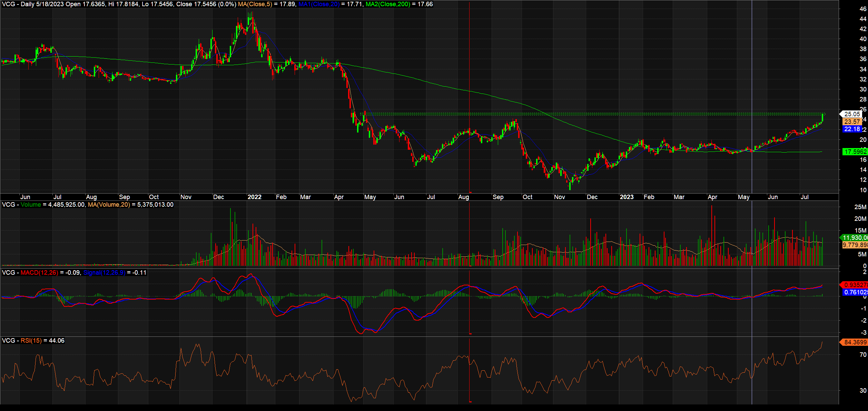Click the blue MA1(Close,20) indicator label

point(319,4)
